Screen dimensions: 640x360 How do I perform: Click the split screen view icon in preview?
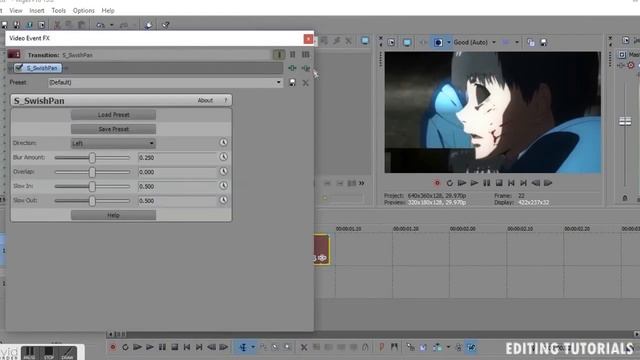pos(438,42)
